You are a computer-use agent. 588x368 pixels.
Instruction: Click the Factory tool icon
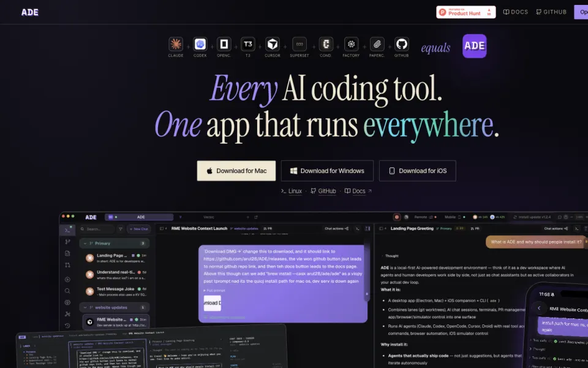pyautogui.click(x=351, y=44)
